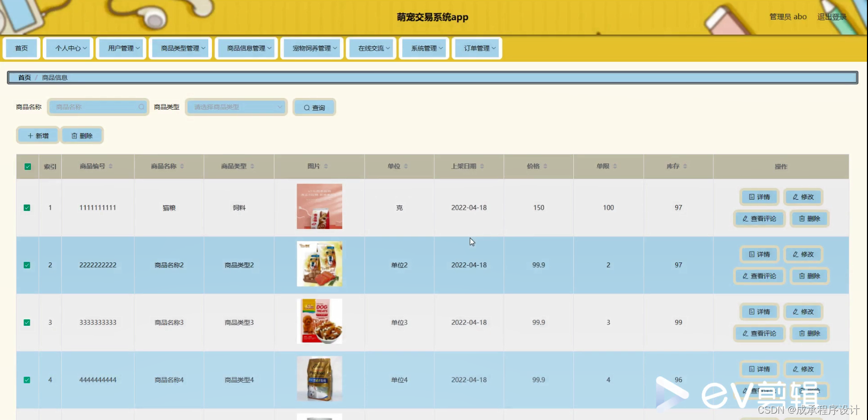The width and height of the screenshot is (868, 420).
Task: Click the top 删除 batch delete button
Action: pyautogui.click(x=82, y=136)
